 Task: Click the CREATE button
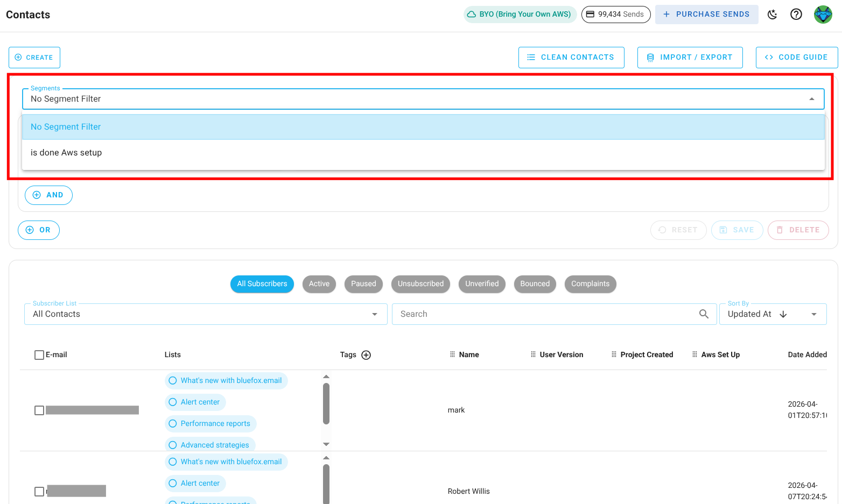(x=34, y=57)
